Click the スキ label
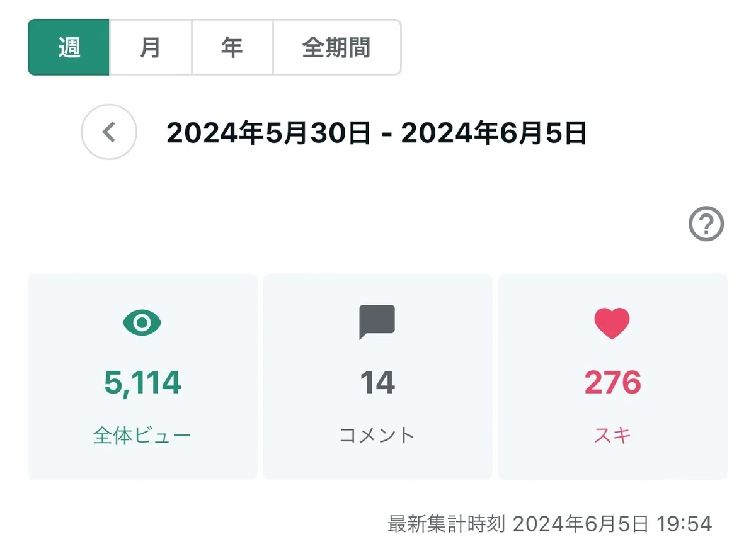This screenshot has height=544, width=756. pos(612,435)
